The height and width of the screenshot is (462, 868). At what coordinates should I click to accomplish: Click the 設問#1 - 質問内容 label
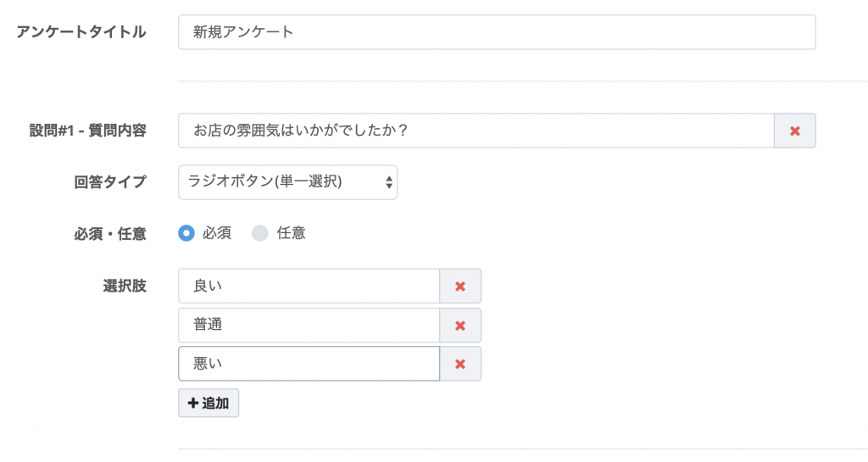point(88,131)
